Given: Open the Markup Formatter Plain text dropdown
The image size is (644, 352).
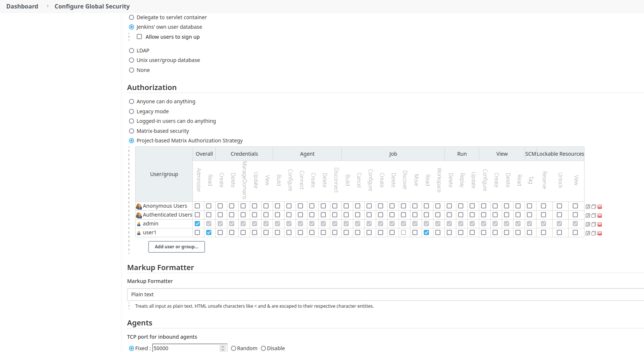Looking at the screenshot, I should tap(385, 294).
